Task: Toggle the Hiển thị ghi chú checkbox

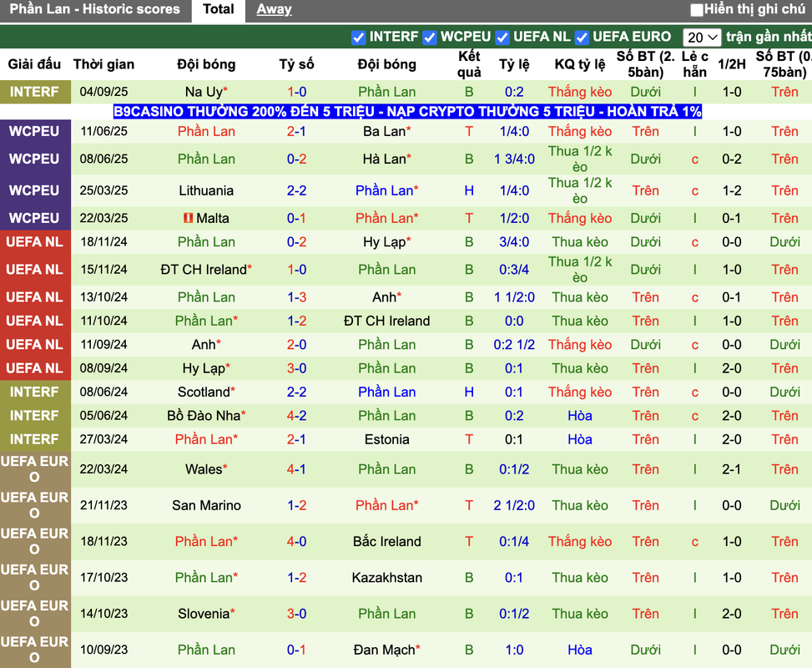Action: (697, 9)
